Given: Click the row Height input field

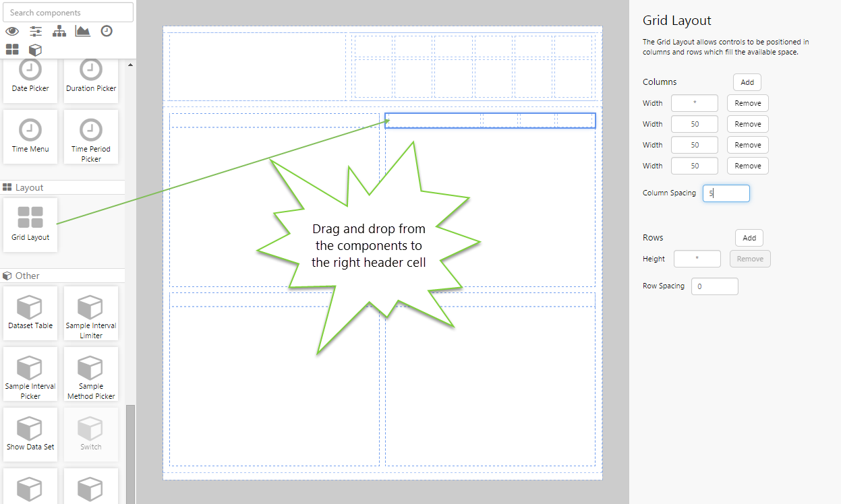Looking at the screenshot, I should click(x=697, y=259).
